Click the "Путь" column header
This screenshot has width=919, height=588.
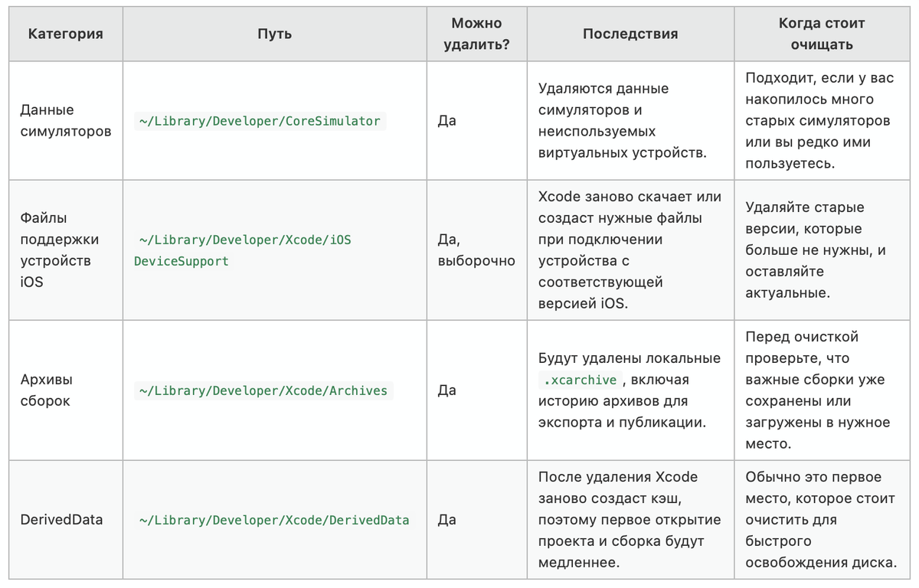(x=274, y=34)
